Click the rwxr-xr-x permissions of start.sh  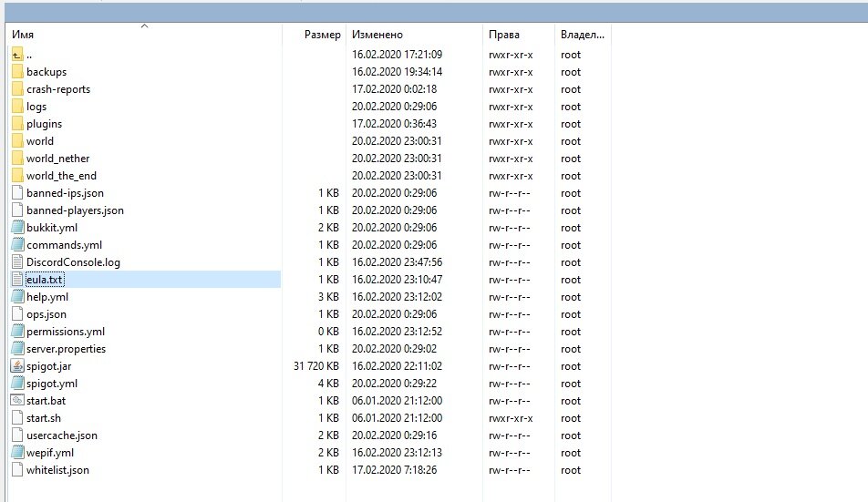(511, 418)
